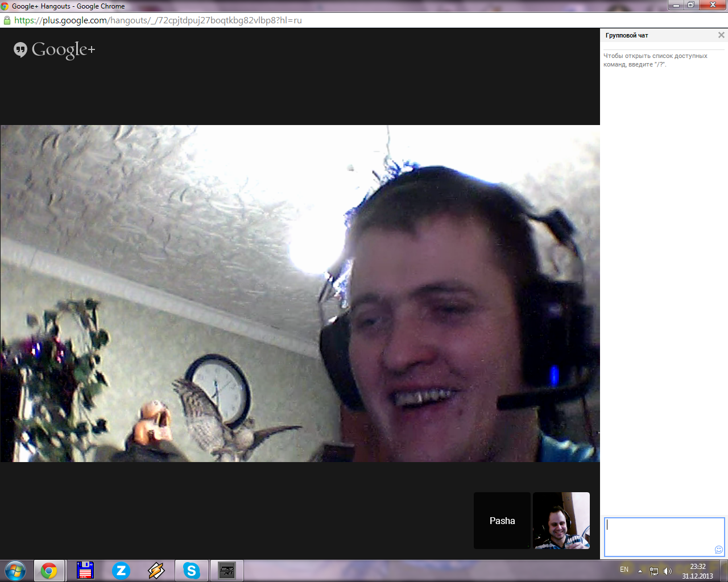Click the Google+ Hangouts logo
This screenshot has width=728, height=582.
(55, 50)
